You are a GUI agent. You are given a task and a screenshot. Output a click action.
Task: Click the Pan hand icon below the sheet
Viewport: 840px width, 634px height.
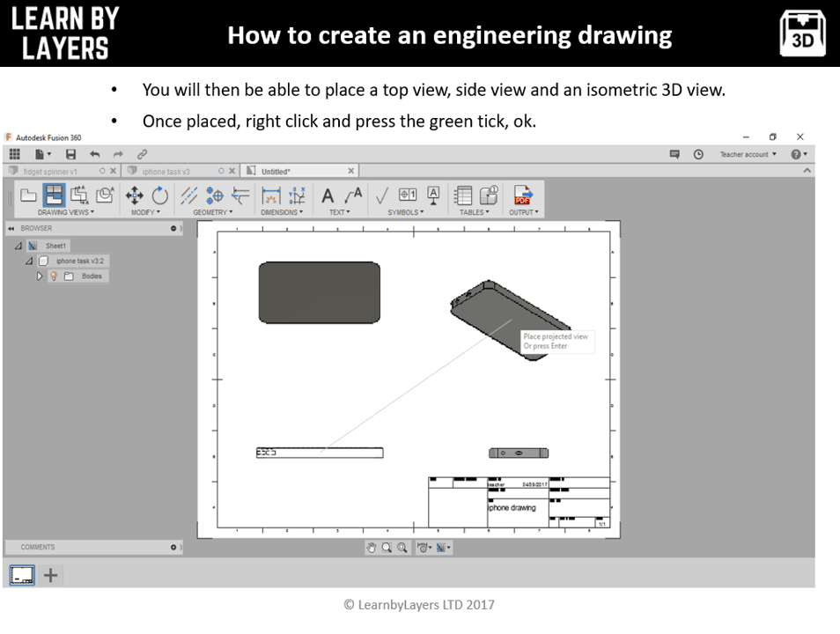(371, 547)
